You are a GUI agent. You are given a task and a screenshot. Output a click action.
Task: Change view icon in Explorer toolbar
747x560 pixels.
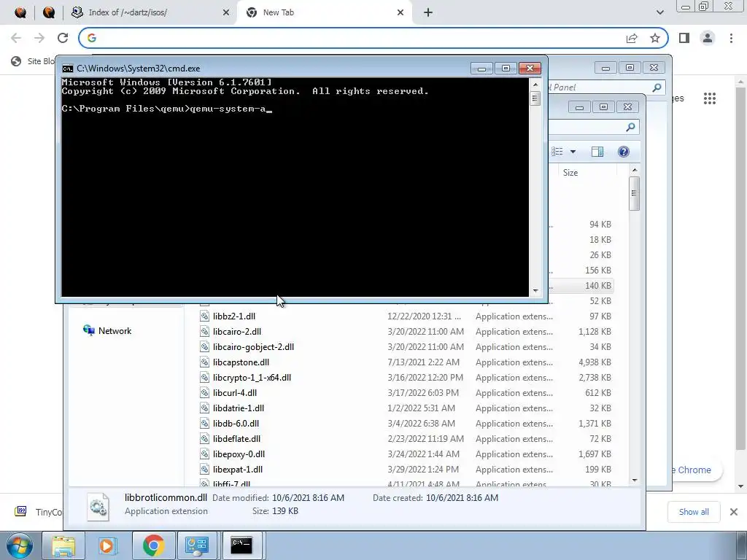557,152
